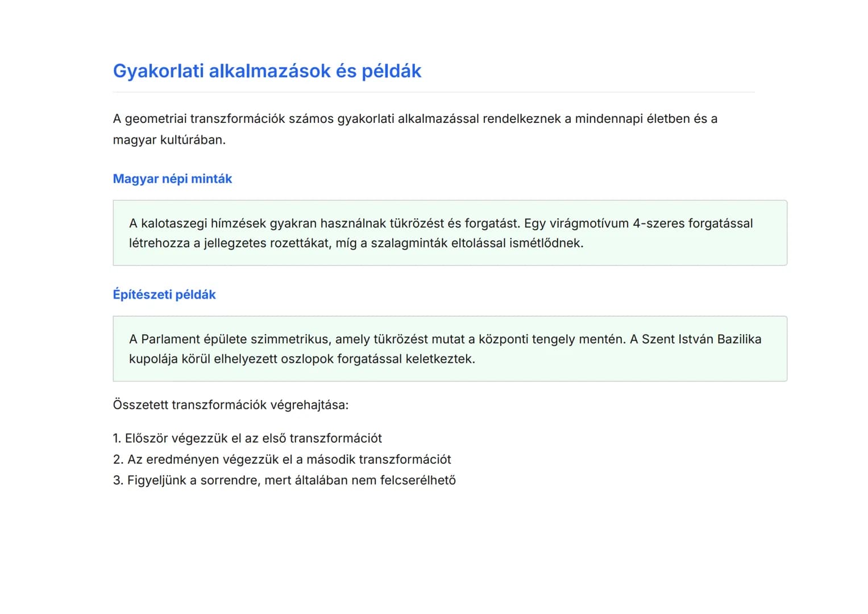Image resolution: width=868 pixels, height=614 pixels.
Task: Click the "Magyar népi minták" subheading
Action: 172,179
